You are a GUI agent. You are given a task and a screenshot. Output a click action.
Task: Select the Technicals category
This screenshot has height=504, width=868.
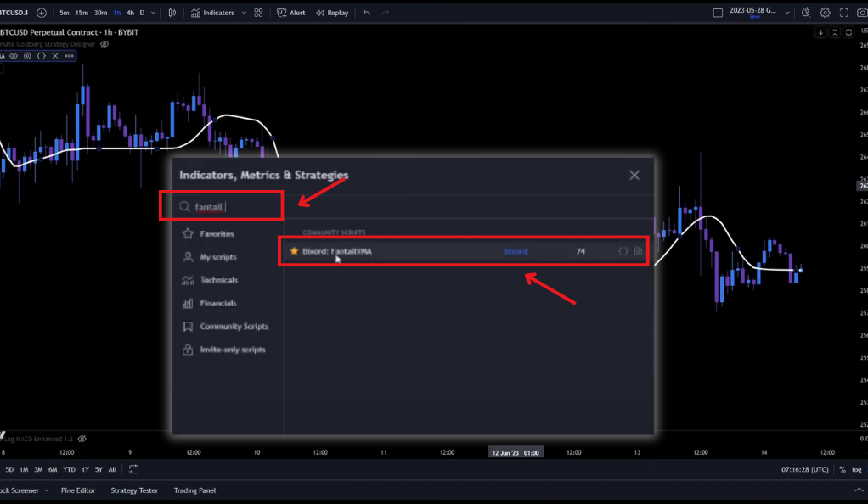pyautogui.click(x=218, y=280)
